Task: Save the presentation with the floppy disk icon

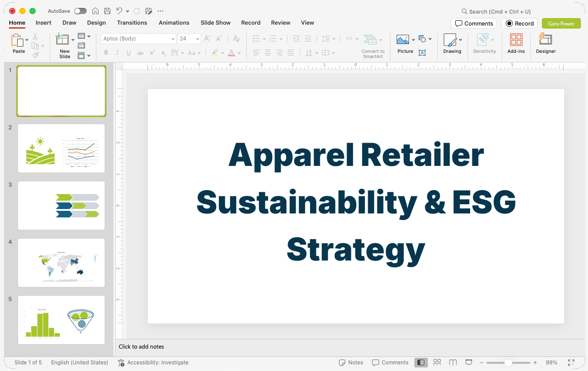Action: point(107,11)
